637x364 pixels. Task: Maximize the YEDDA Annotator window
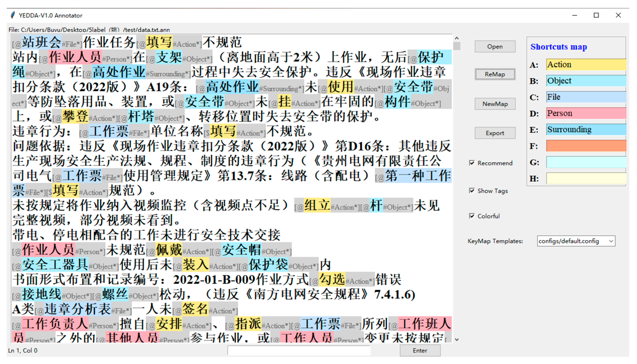(x=596, y=15)
